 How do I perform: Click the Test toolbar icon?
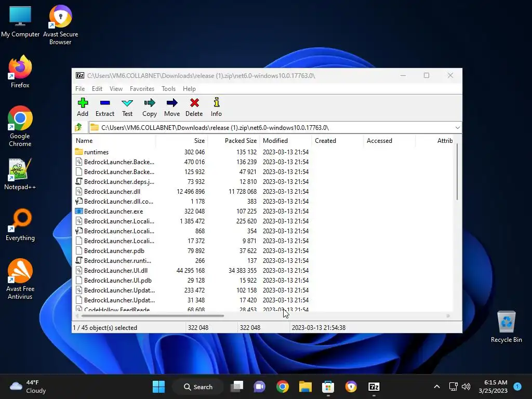pyautogui.click(x=127, y=107)
